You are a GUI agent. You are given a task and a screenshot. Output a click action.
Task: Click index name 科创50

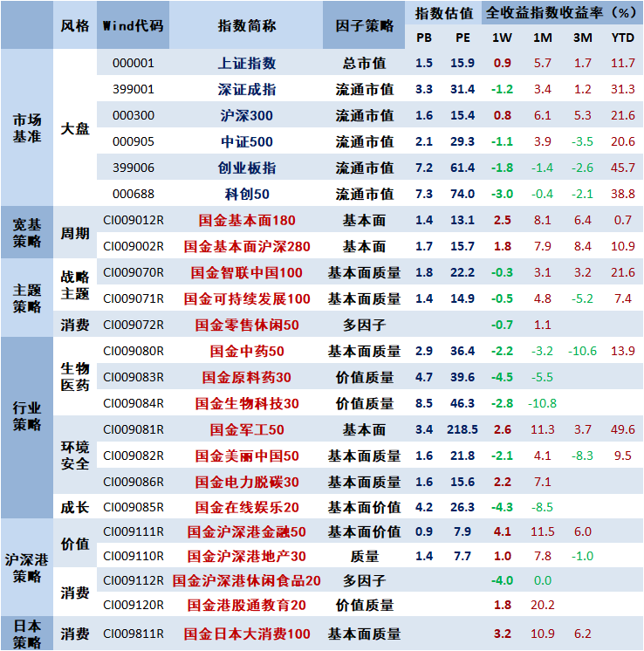click(x=247, y=194)
